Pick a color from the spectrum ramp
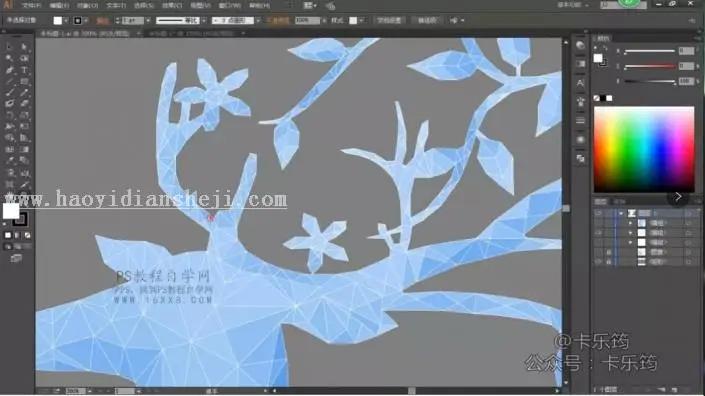This screenshot has height=396, width=705. pos(644,150)
